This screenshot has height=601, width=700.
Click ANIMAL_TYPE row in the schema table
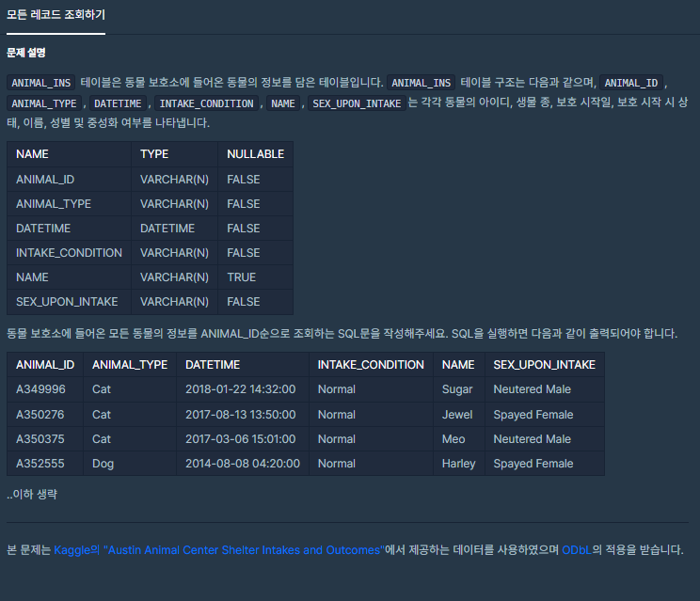coord(150,204)
